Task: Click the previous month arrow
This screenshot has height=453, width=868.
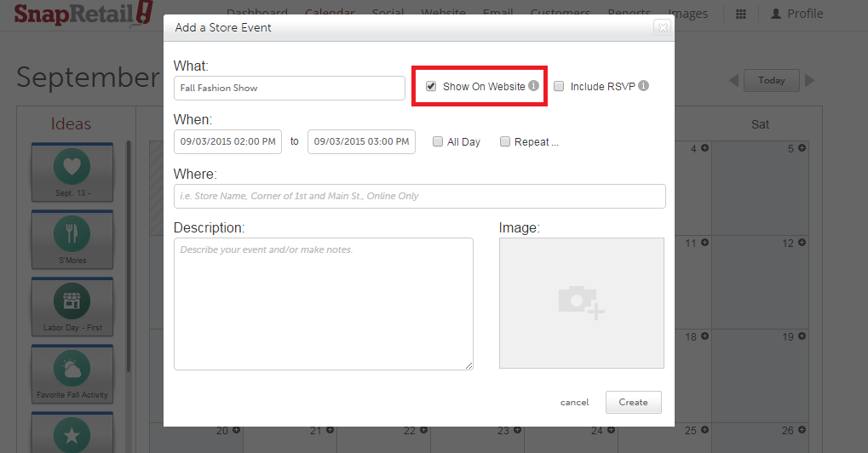Action: click(733, 80)
